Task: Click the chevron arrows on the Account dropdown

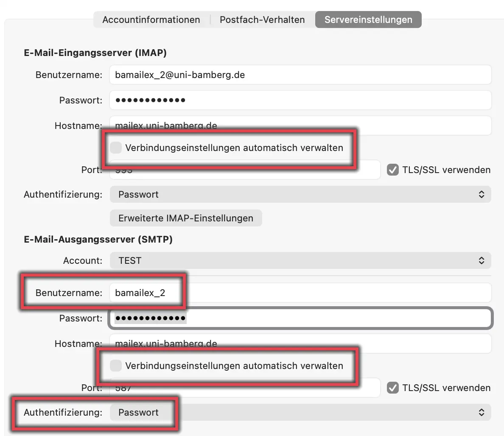Action: coord(482,260)
